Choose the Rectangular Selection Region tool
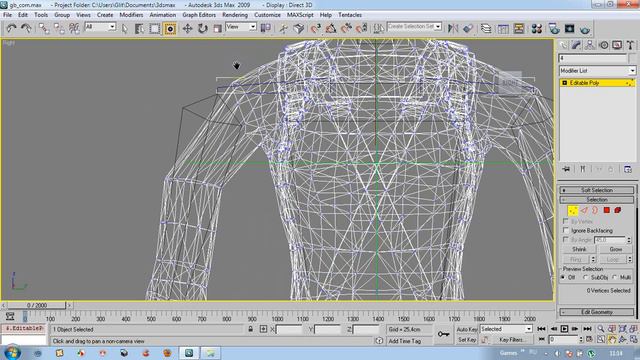The image size is (640, 360). point(155,28)
